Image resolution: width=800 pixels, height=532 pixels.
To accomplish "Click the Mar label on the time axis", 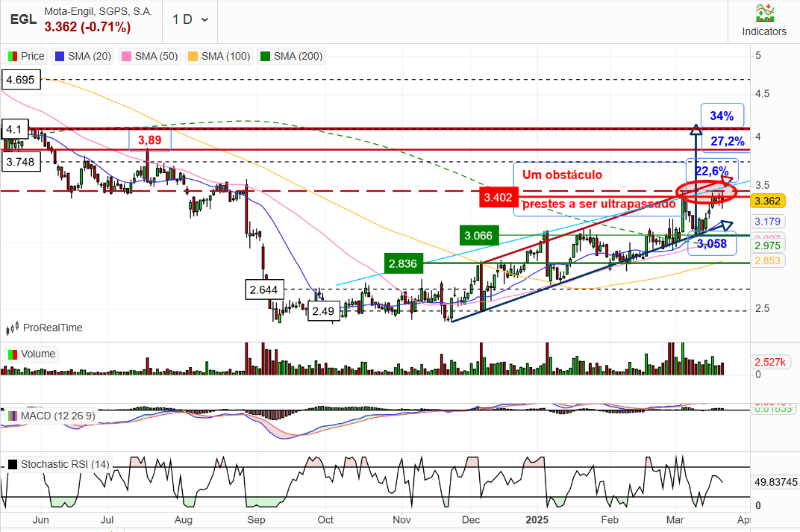I will pos(675,520).
